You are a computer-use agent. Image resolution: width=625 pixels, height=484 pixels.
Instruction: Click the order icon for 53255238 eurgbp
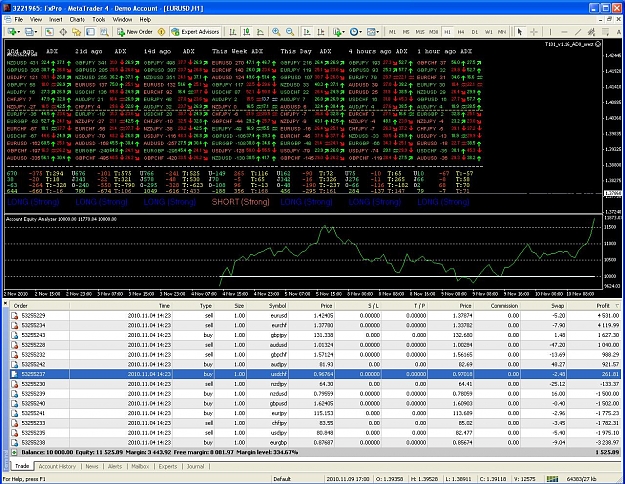[15, 443]
